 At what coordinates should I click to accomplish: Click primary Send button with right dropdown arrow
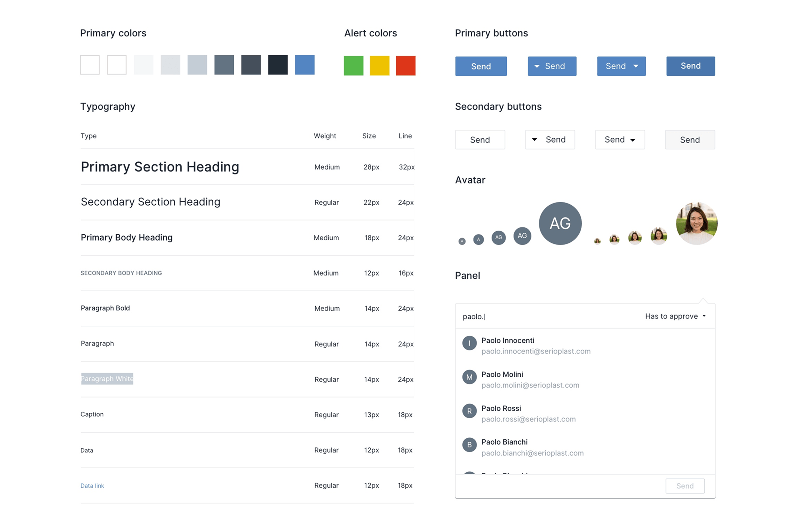pyautogui.click(x=621, y=66)
